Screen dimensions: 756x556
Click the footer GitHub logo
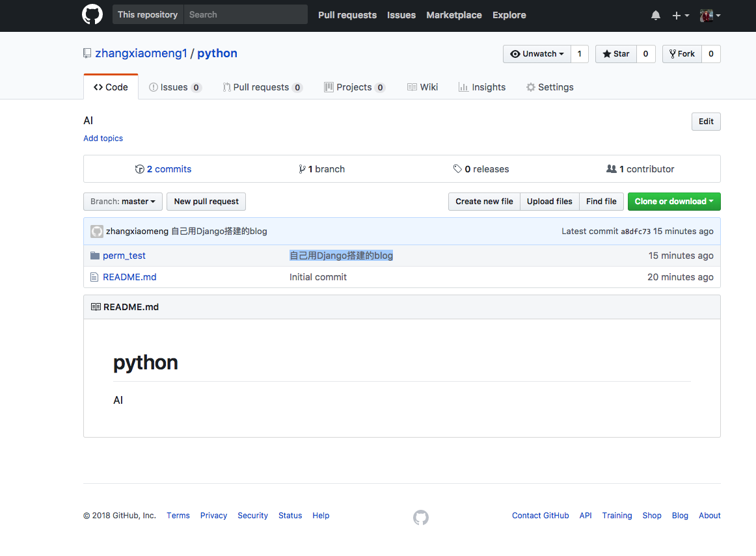point(421,518)
